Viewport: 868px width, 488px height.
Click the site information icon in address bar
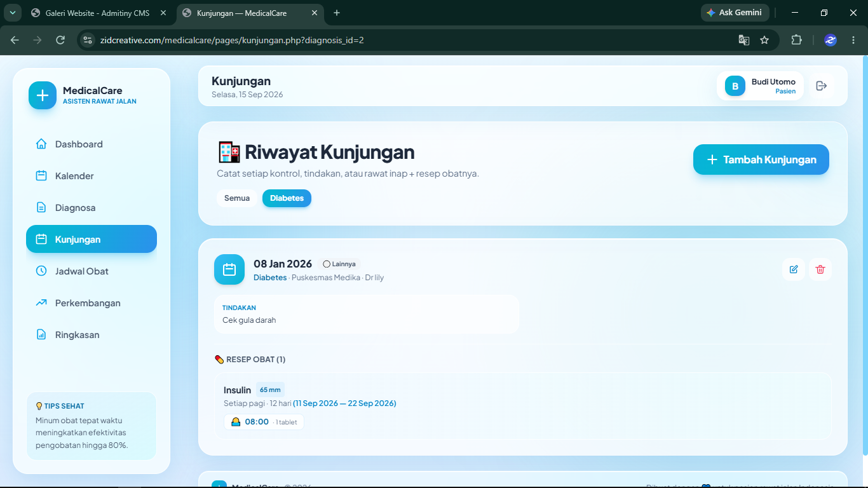click(x=88, y=40)
